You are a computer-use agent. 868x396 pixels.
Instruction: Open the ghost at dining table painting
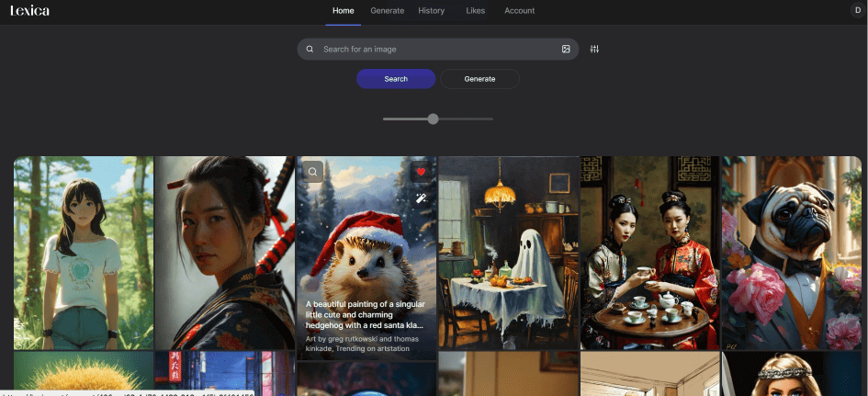click(x=509, y=253)
